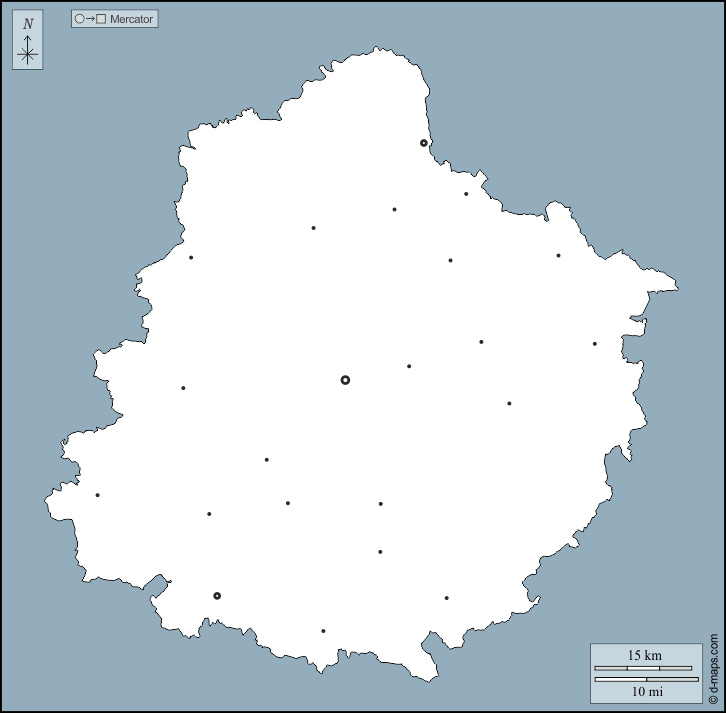Screen dimensions: 726x713
Task: Click the large ringed marker at map center
Action: coord(345,380)
